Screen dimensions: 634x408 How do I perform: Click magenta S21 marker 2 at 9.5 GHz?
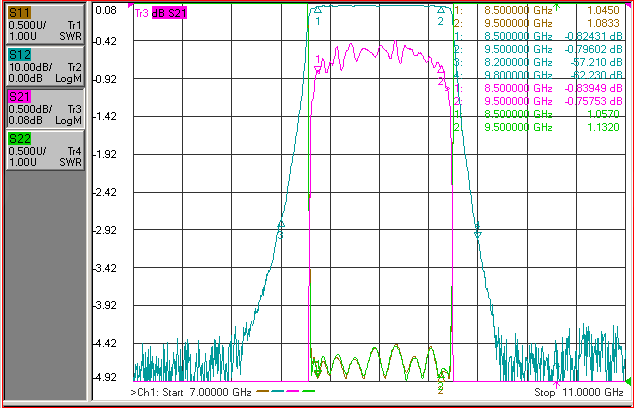click(x=441, y=70)
